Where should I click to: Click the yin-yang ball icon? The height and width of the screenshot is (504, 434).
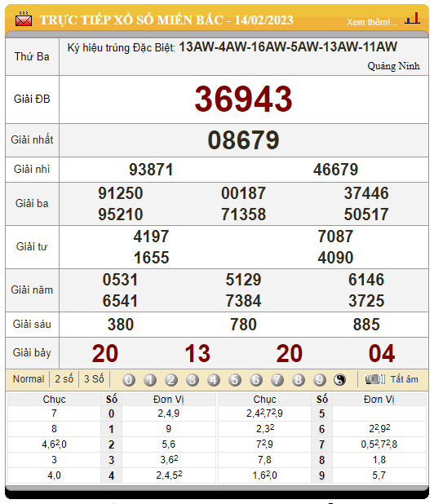point(340,380)
